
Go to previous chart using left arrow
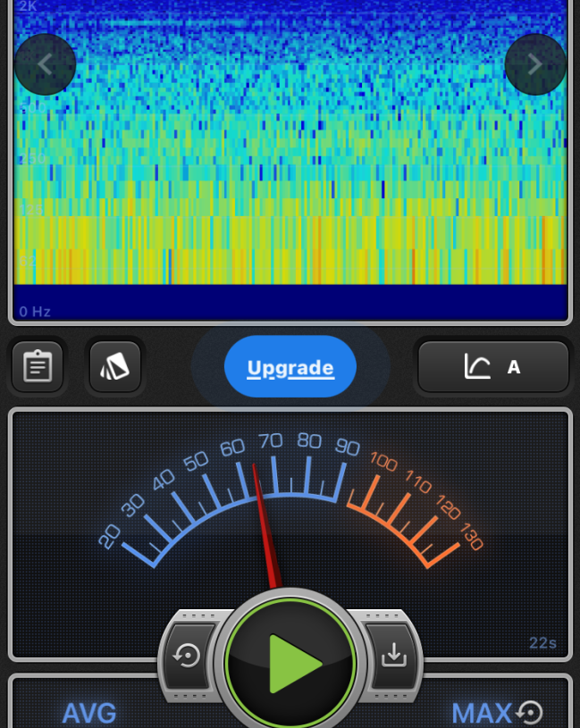(x=45, y=64)
